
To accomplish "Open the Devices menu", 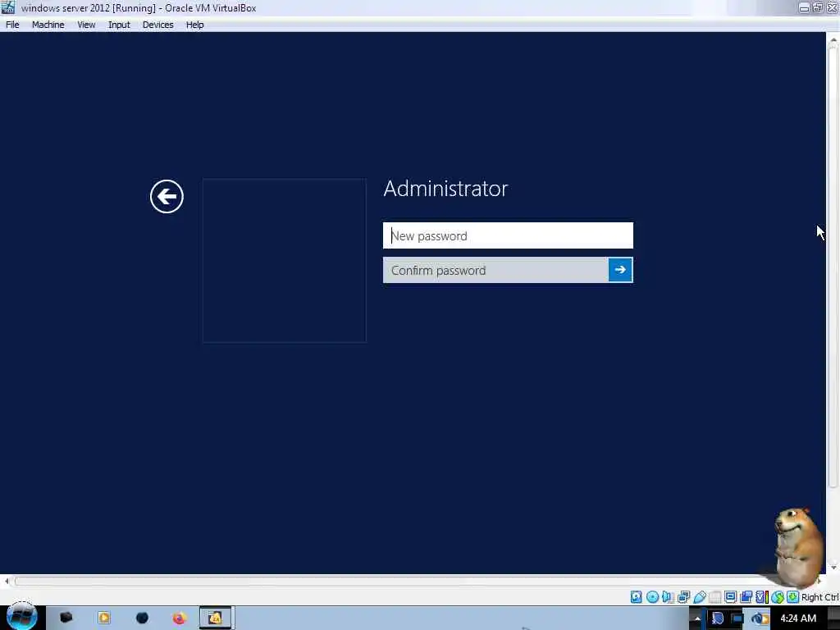I will tap(158, 25).
